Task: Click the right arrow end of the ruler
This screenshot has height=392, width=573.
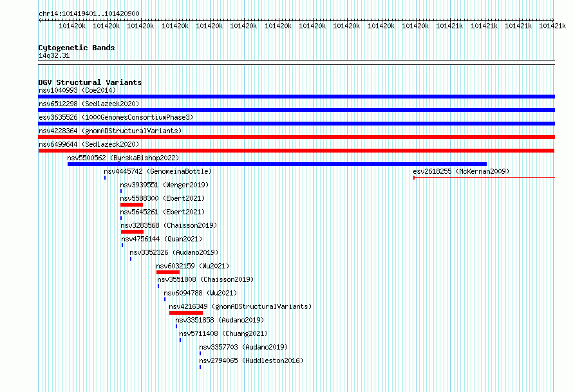Action: tap(553, 20)
